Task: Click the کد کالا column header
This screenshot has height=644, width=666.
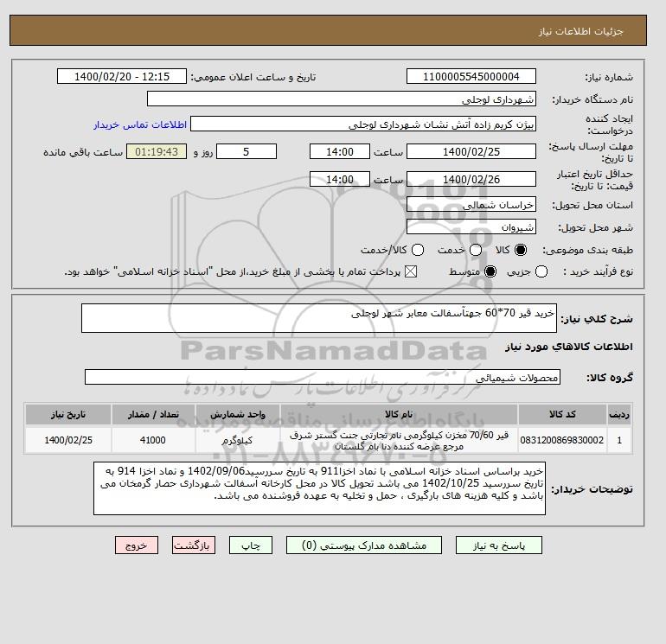Action: pos(562,414)
